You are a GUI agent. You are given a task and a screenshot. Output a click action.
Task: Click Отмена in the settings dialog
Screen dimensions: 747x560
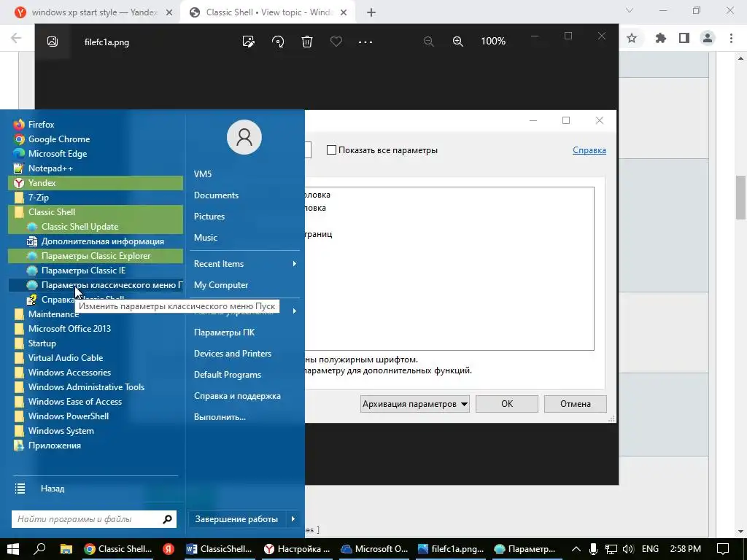pos(576,404)
